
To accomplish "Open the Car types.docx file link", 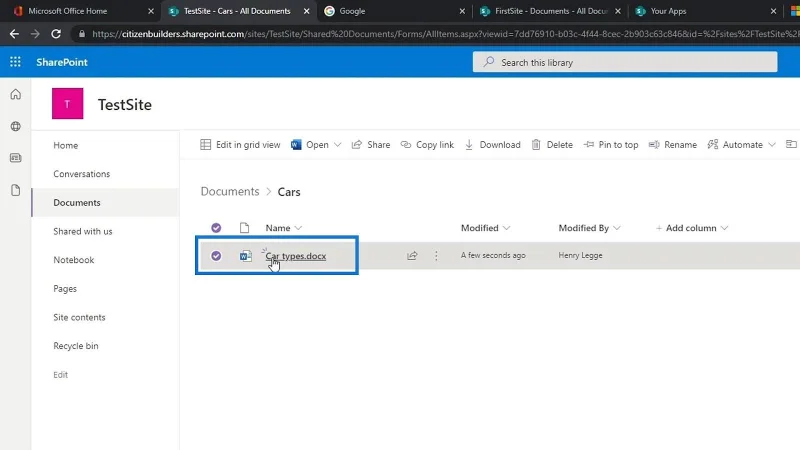I will [295, 256].
